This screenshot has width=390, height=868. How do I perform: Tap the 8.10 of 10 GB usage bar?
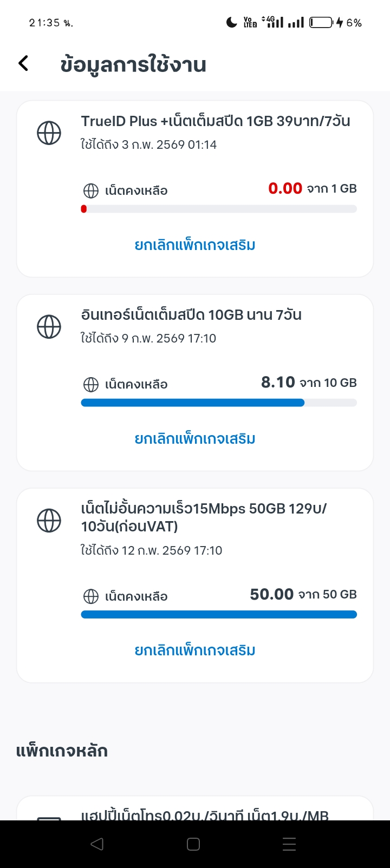(219, 403)
